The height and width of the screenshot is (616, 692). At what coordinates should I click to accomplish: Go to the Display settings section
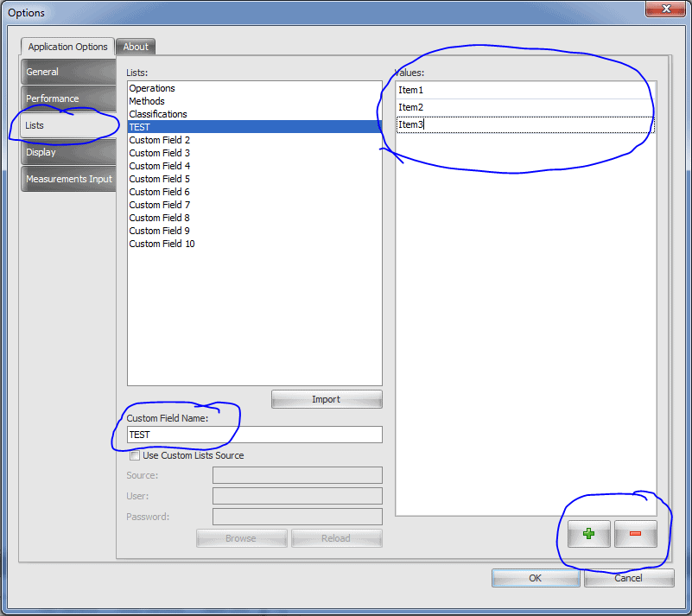click(x=67, y=152)
